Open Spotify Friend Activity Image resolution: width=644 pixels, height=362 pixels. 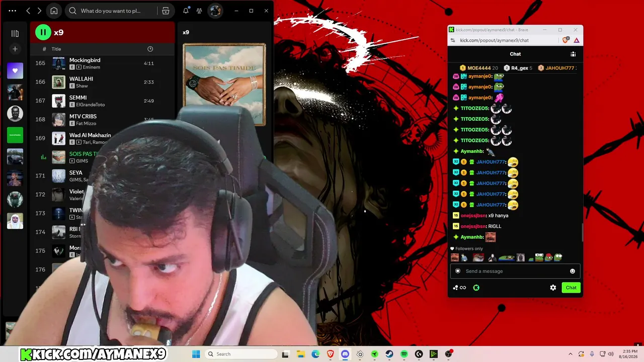(x=199, y=11)
